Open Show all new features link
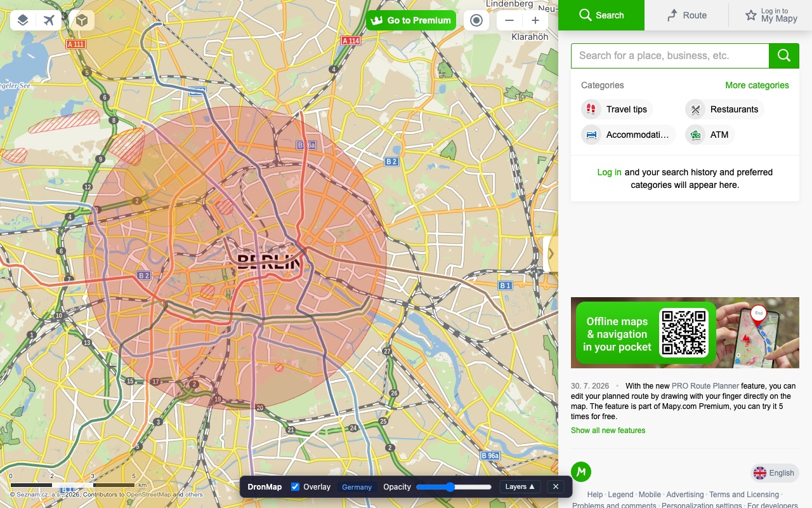This screenshot has height=508, width=812. 608,431
